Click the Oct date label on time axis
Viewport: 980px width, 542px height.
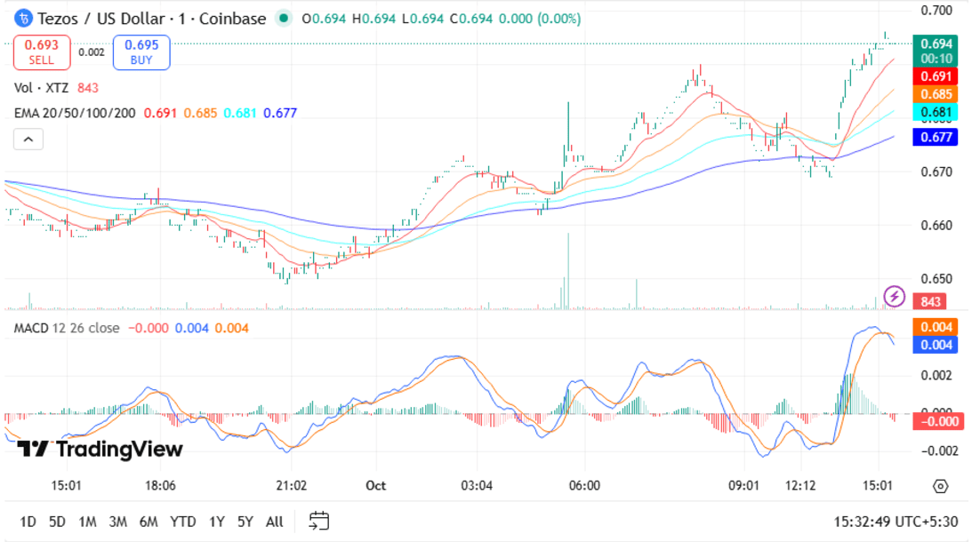[x=375, y=486]
